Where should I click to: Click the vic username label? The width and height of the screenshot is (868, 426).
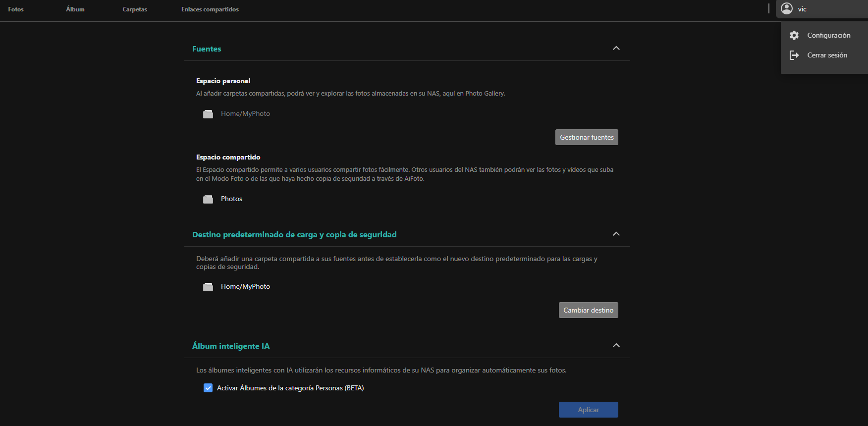click(802, 9)
